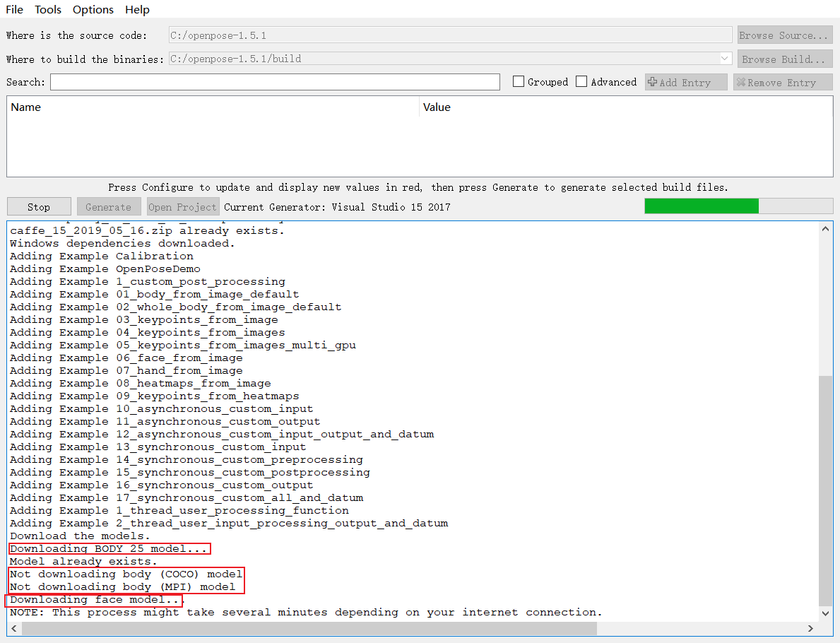This screenshot has height=643, width=840.
Task: Click the output log vertical scrollbar thumb
Action: (x=826, y=490)
